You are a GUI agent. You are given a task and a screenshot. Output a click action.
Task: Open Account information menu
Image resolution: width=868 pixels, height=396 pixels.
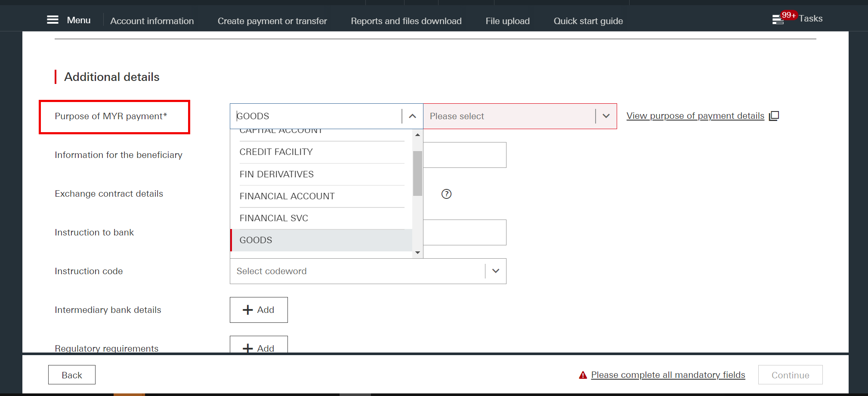(x=152, y=21)
